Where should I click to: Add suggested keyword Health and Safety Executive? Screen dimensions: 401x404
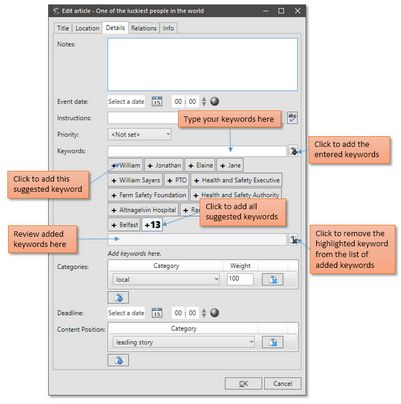tap(236, 180)
